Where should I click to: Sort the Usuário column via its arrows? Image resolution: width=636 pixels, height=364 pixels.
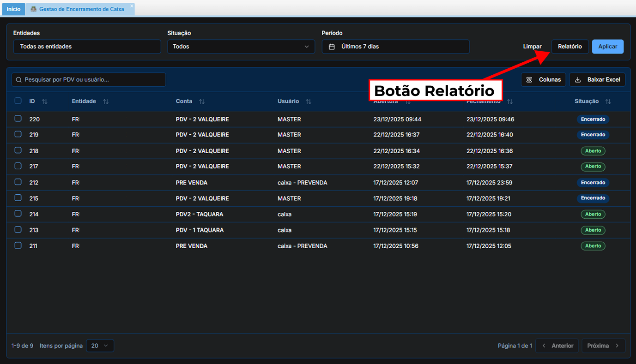pos(309,101)
